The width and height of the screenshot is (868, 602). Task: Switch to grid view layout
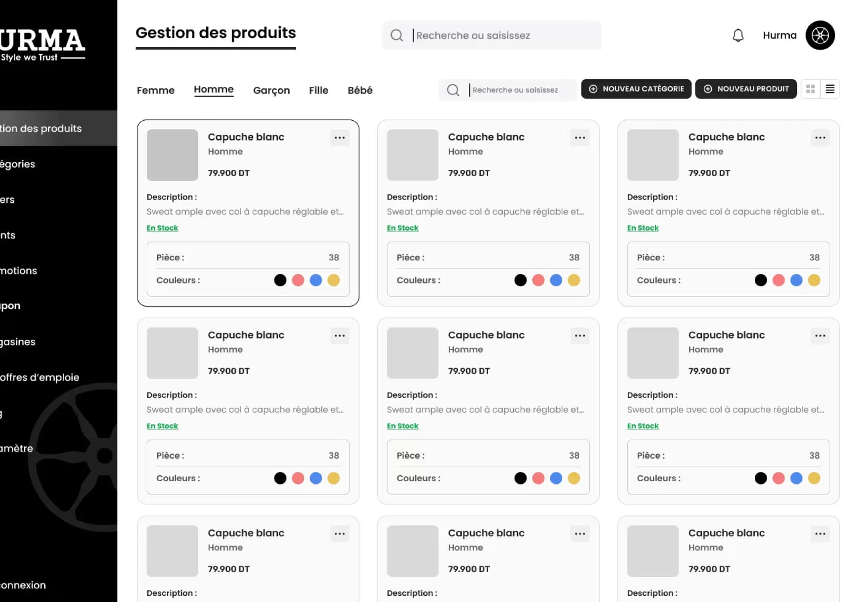810,89
